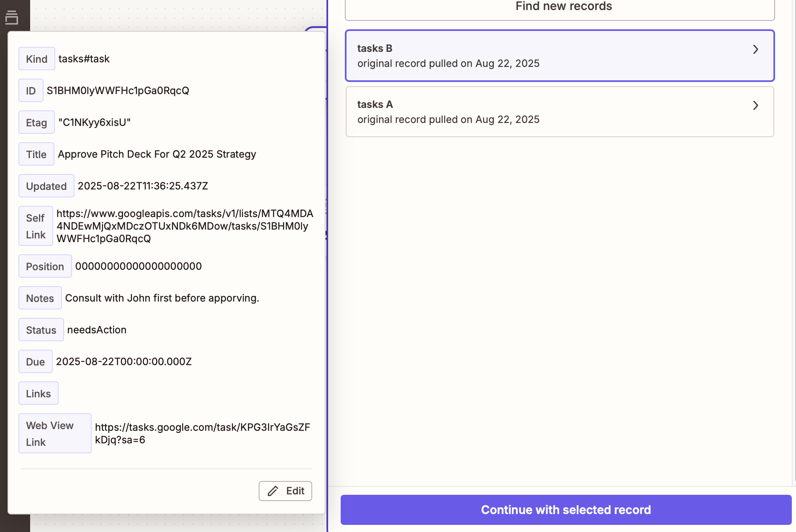Screen dimensions: 796x532
Task: Expand the tasks A record chevron
Action: (x=755, y=105)
